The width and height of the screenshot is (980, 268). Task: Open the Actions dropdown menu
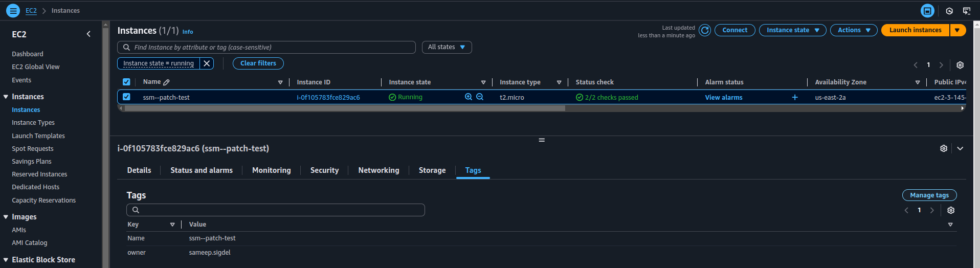point(854,30)
